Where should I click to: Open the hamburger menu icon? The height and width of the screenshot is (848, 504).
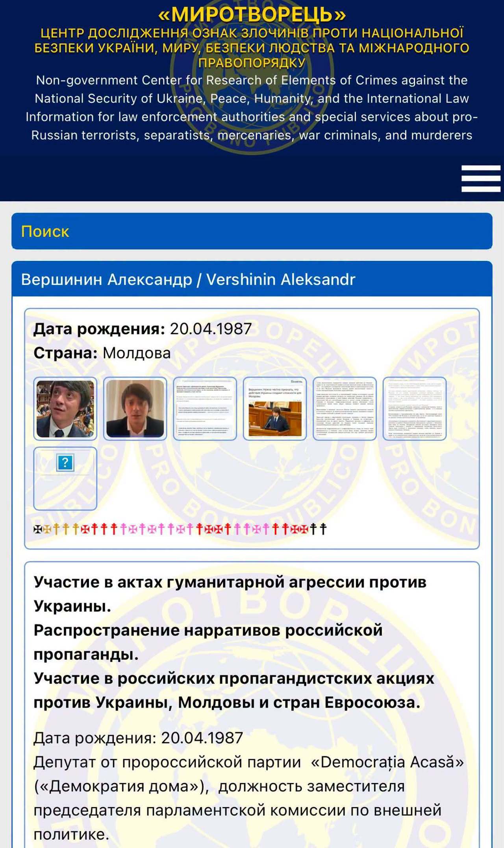(481, 179)
